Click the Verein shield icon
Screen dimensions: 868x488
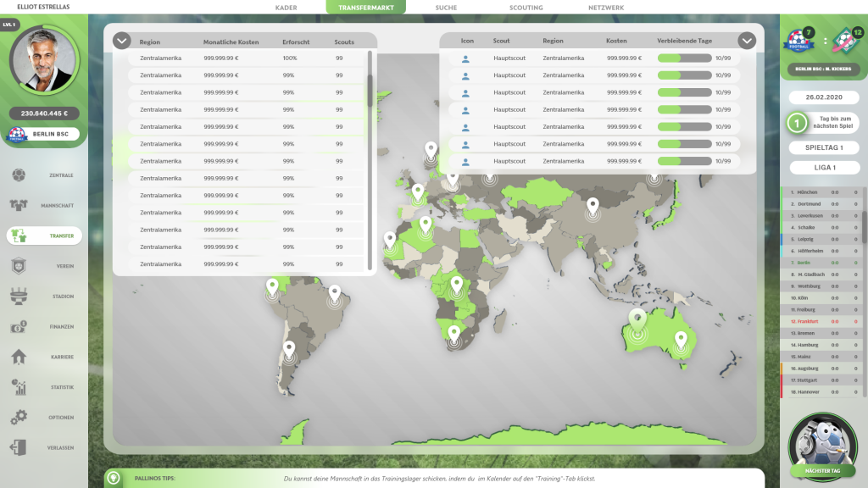click(18, 266)
